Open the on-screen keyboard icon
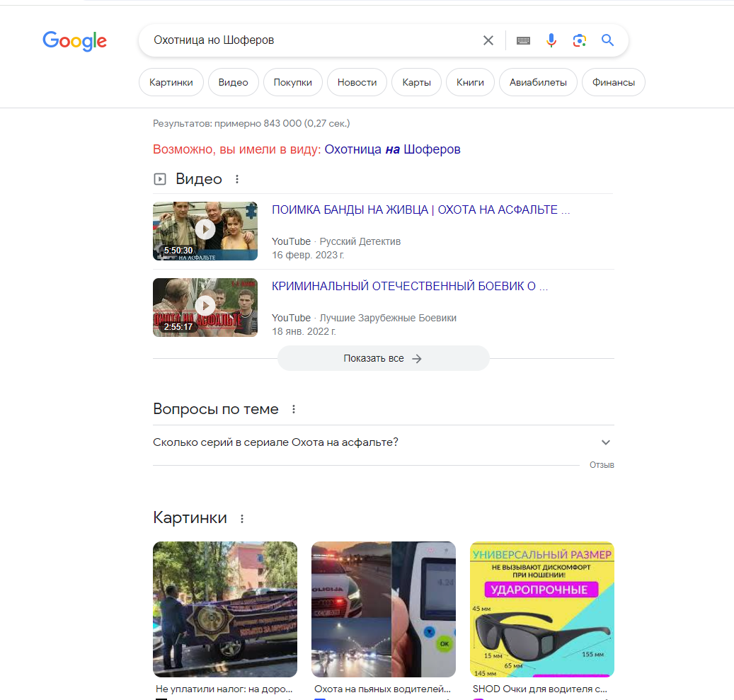The width and height of the screenshot is (734, 700). pos(523,41)
